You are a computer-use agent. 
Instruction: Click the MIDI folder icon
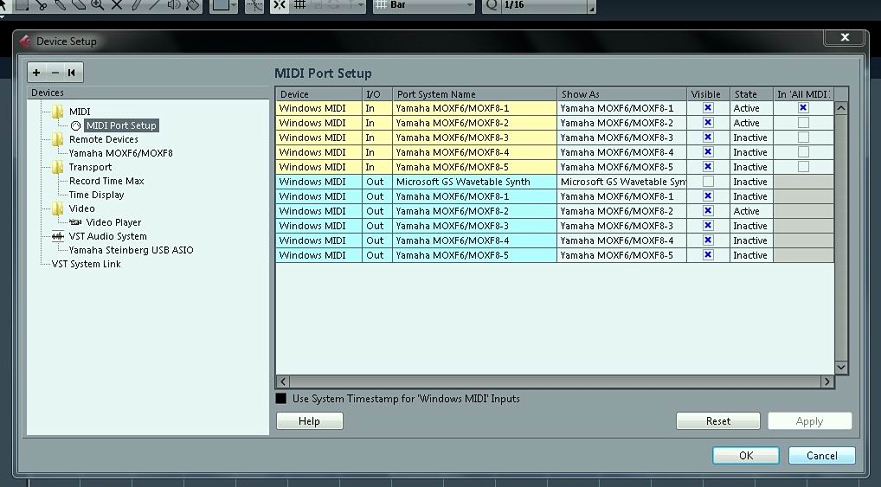pyautogui.click(x=57, y=111)
